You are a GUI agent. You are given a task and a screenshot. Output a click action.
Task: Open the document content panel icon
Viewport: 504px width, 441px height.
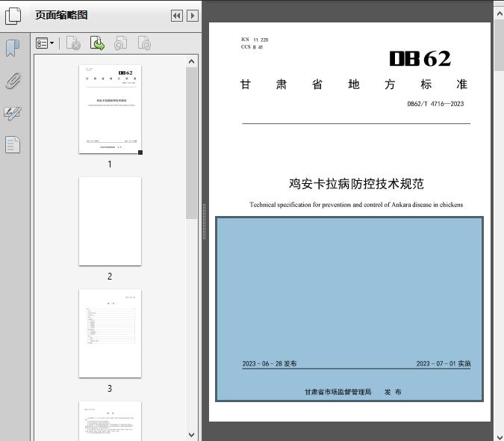[x=13, y=144]
